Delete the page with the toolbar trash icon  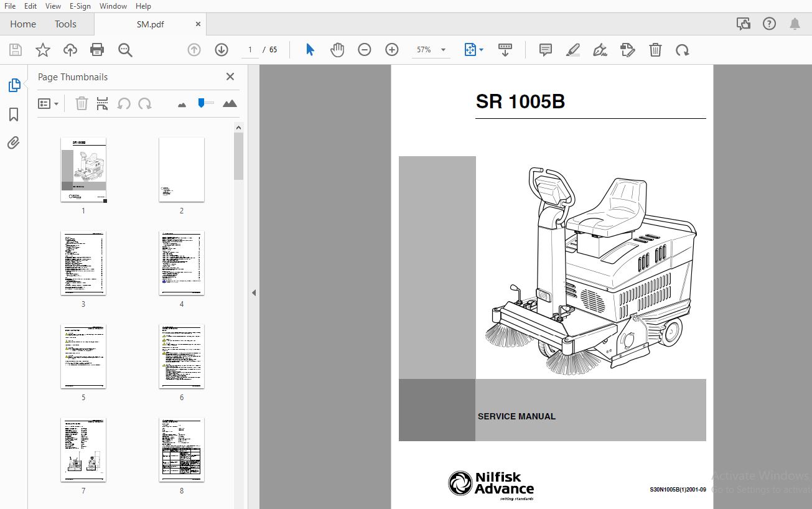(655, 50)
